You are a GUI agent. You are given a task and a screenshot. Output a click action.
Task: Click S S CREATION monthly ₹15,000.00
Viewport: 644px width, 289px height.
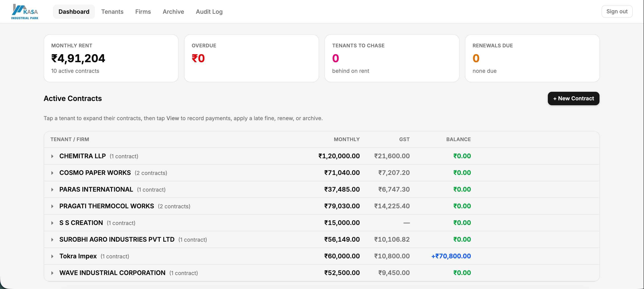[x=342, y=223]
